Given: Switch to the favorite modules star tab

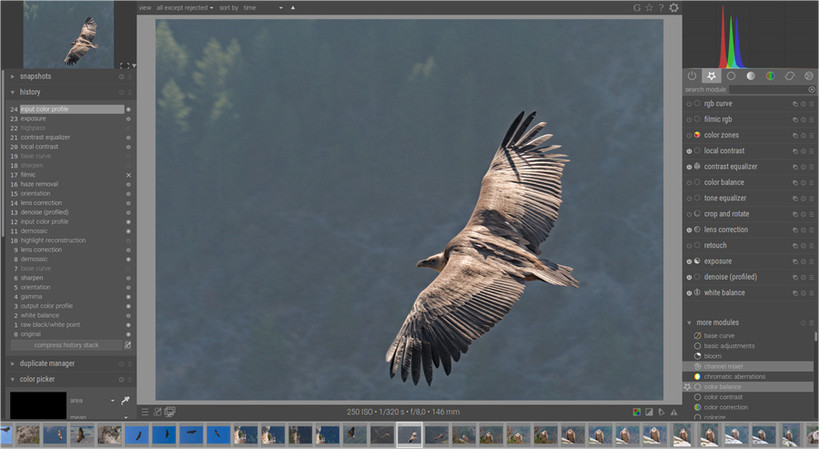Looking at the screenshot, I should point(711,76).
